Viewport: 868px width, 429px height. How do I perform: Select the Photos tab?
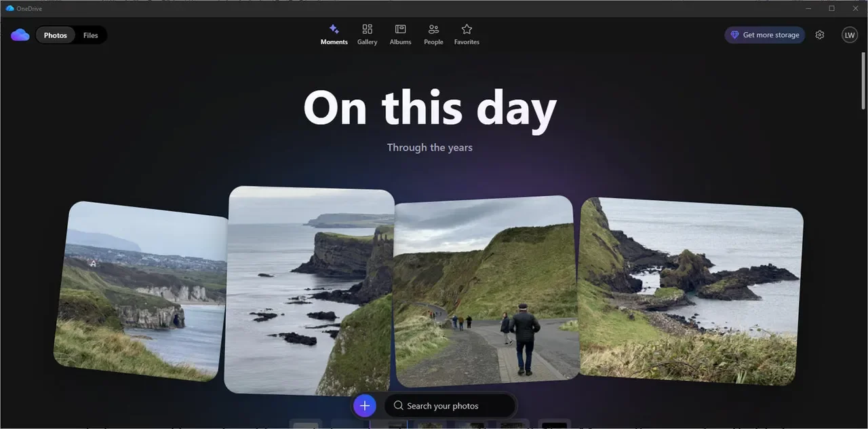55,35
